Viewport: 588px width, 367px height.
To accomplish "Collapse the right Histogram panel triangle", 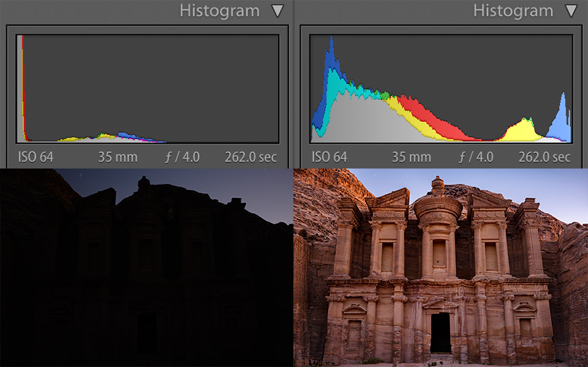I will [571, 11].
